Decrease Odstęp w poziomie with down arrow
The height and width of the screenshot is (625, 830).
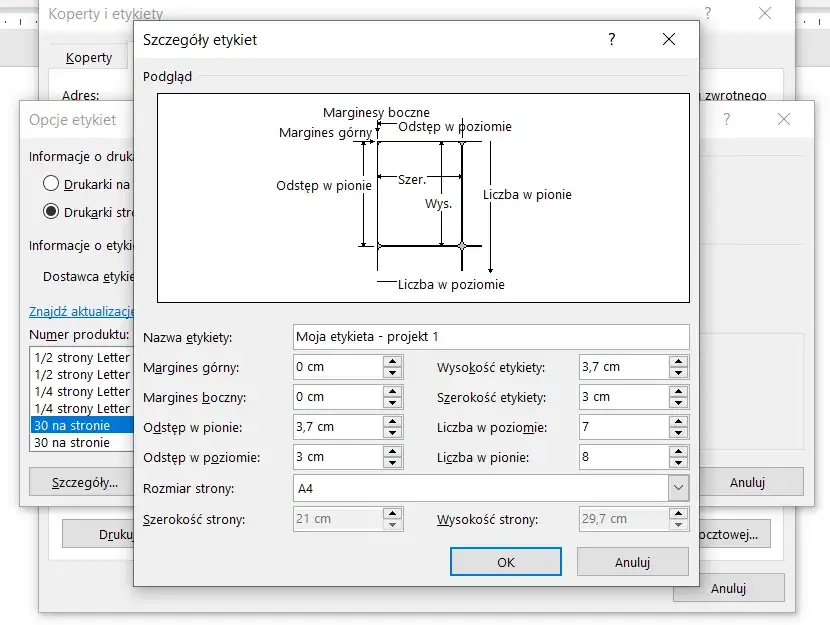[392, 463]
